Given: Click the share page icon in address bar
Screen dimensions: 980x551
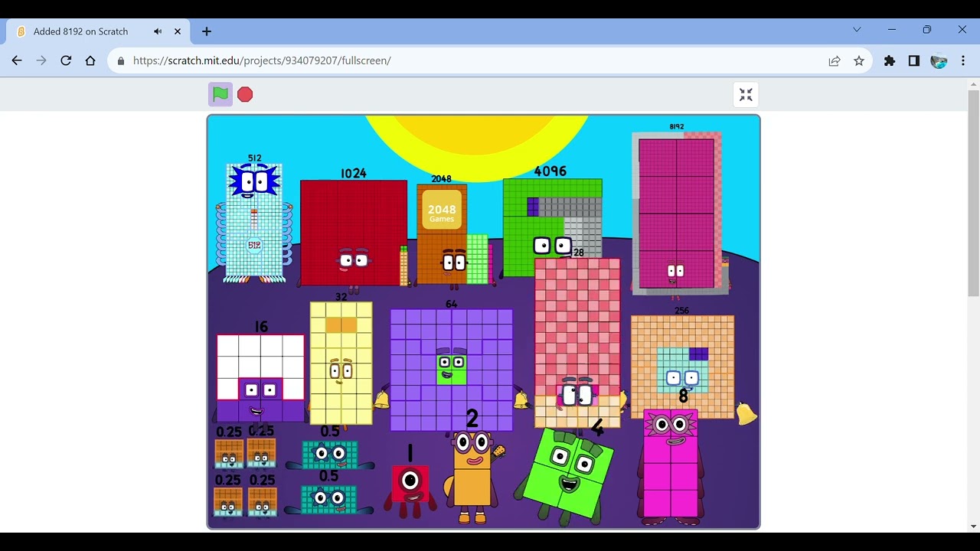Looking at the screenshot, I should click(835, 60).
